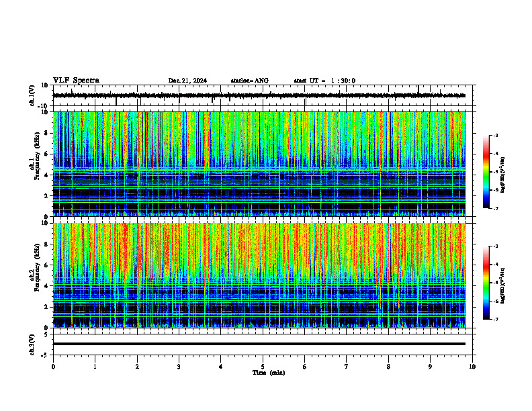Click the "6" kHz tick on ch.2 frequency axis

(46, 265)
